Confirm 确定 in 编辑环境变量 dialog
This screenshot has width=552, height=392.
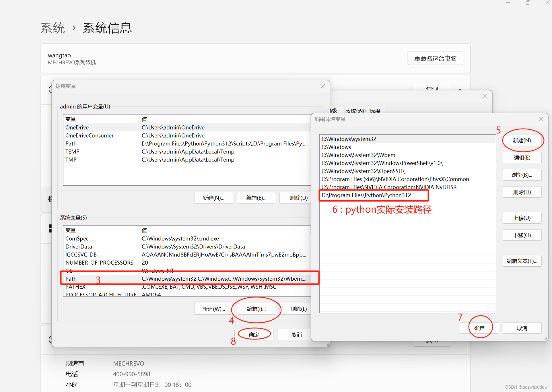tap(479, 328)
